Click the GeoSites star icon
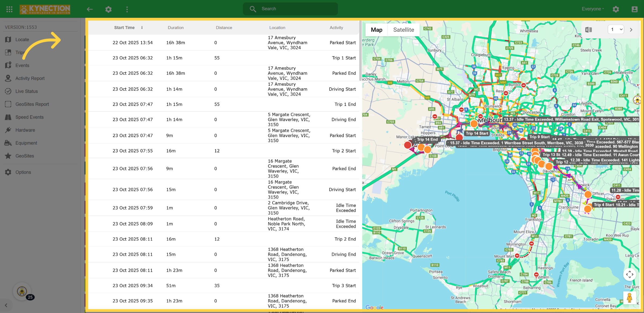This screenshot has height=313, width=644. coord(8,156)
